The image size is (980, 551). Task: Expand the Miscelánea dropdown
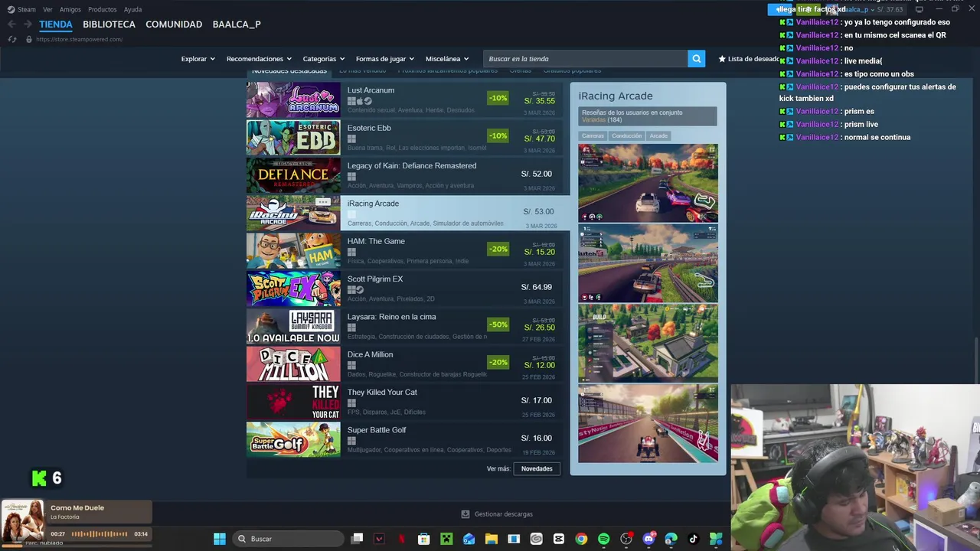pyautogui.click(x=447, y=59)
